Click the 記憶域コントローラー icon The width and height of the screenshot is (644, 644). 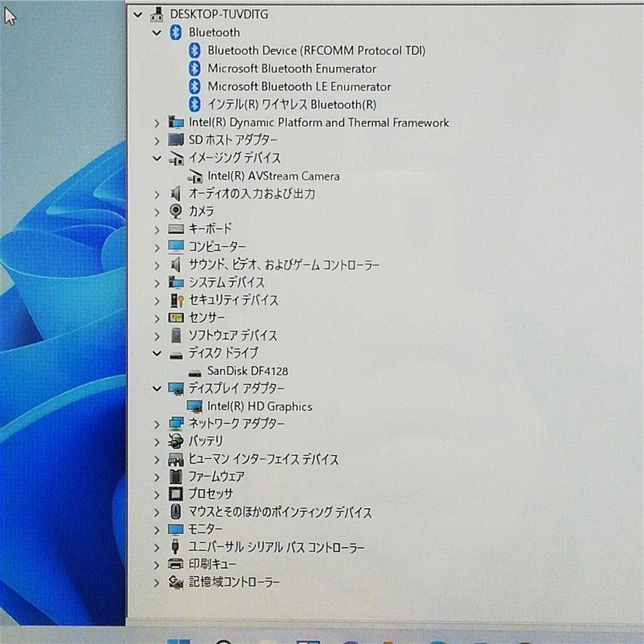(176, 582)
